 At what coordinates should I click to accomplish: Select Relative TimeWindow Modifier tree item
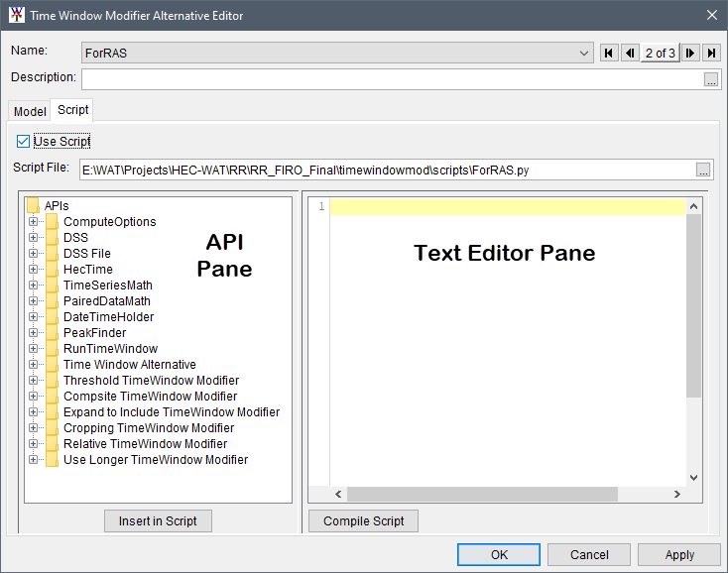[x=145, y=444]
